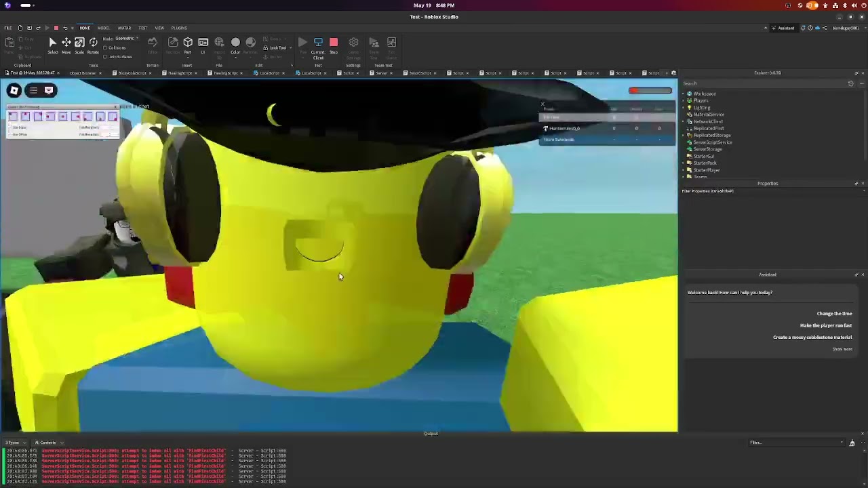The image size is (868, 488).
Task: Switch the Current: Client view
Action: (318, 47)
